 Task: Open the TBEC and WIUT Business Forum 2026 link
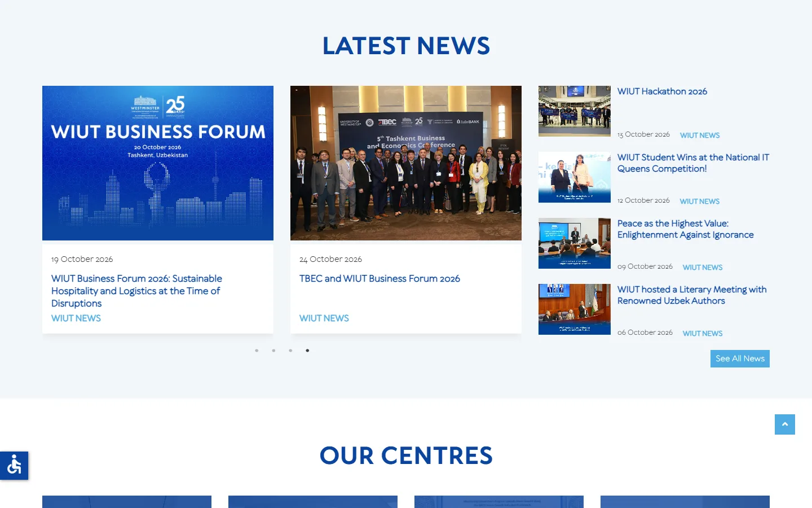pos(379,278)
